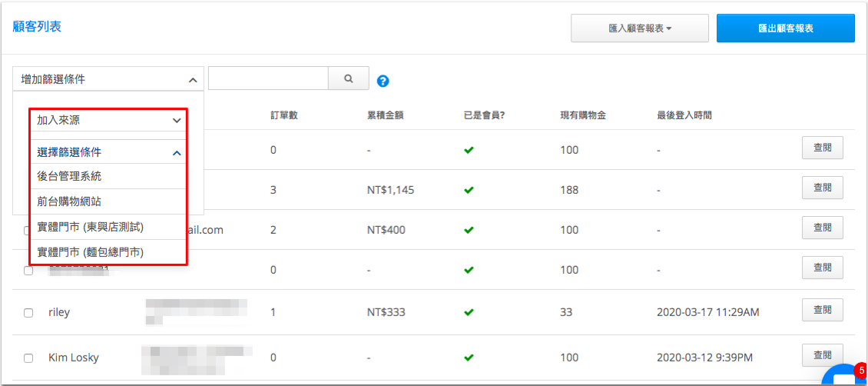Image resolution: width=868 pixels, height=386 pixels.
Task: Choose 前台購物網站 from the filter list
Action: pos(108,201)
